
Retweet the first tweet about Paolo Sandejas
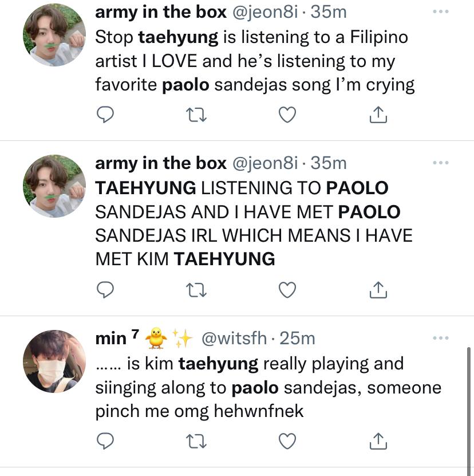(196, 116)
